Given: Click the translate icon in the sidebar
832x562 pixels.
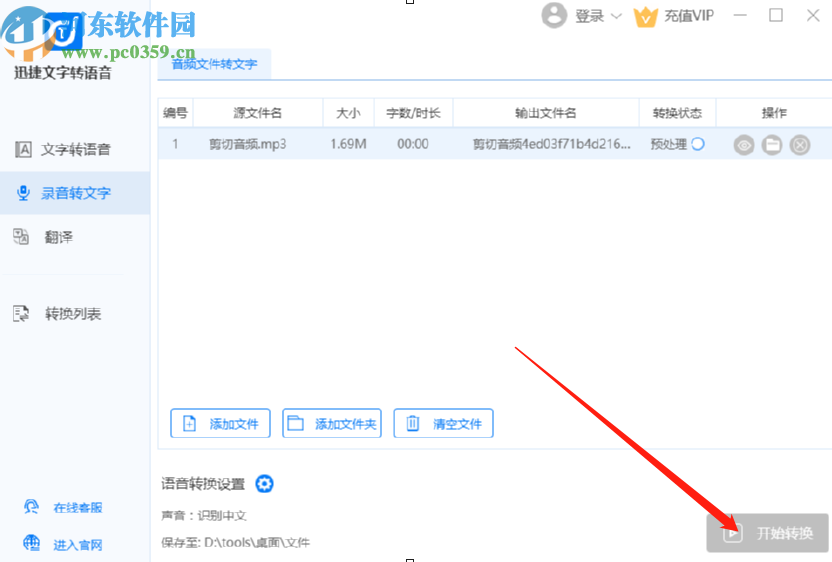Looking at the screenshot, I should (x=21, y=237).
